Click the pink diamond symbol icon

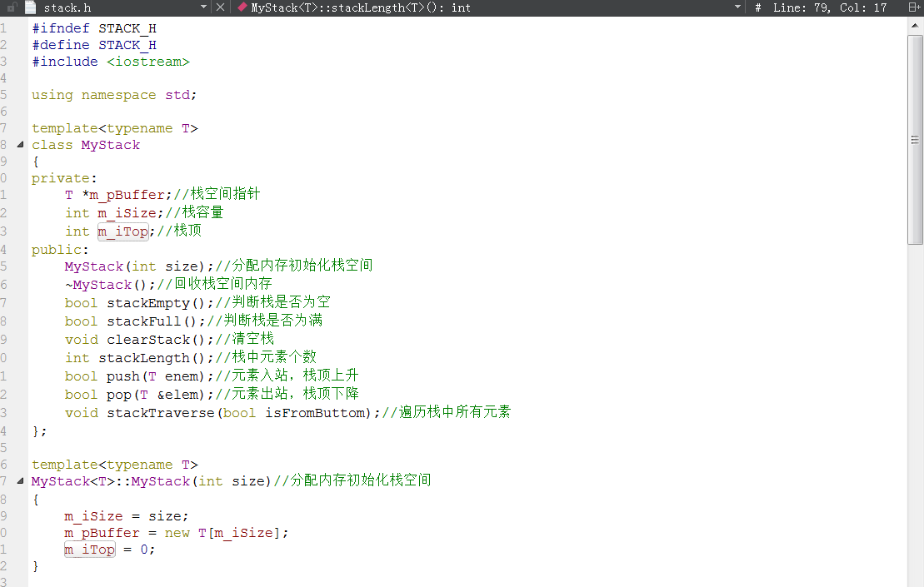point(242,7)
